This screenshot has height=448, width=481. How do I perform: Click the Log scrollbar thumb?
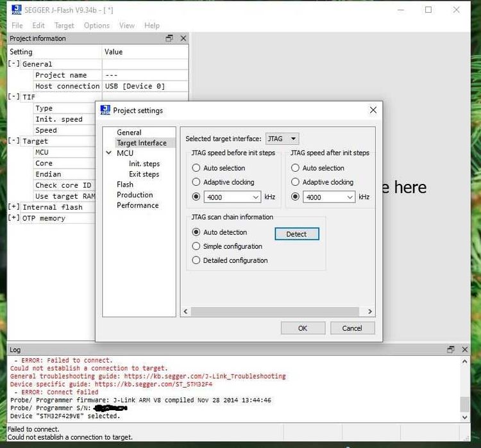(464, 404)
